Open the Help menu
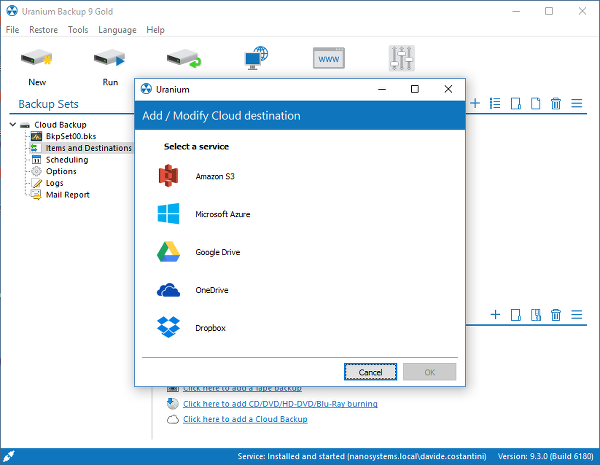This screenshot has width=600, height=465. click(155, 29)
